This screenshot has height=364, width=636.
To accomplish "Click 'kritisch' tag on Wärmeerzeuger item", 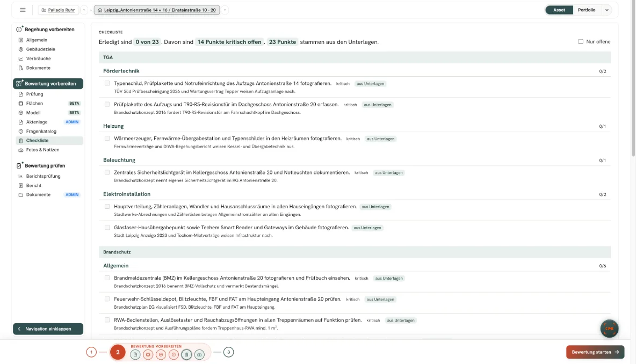I will (353, 139).
